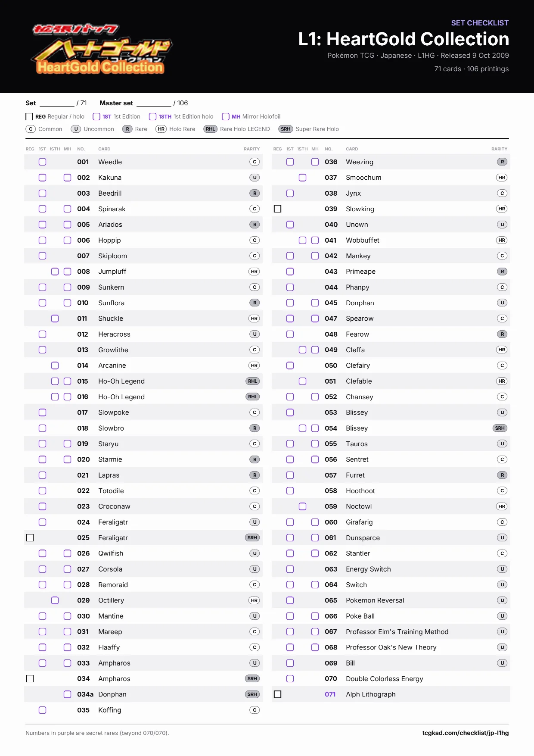Click the HR rarity badge next to Jumpluff
This screenshot has width=534, height=756.
(x=255, y=272)
